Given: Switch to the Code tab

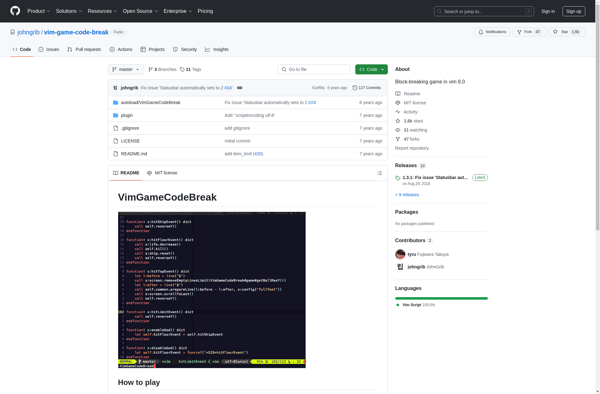Looking at the screenshot, I should [x=22, y=49].
